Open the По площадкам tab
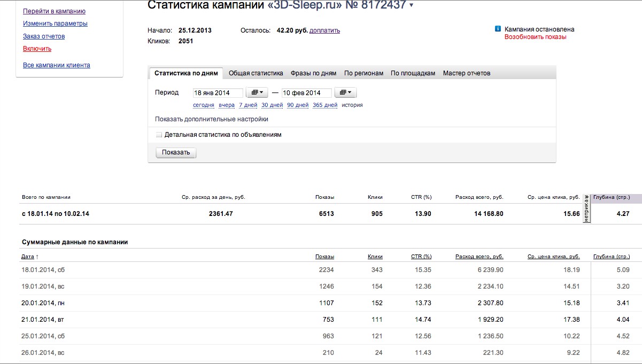The height and width of the screenshot is (364, 642). [413, 73]
